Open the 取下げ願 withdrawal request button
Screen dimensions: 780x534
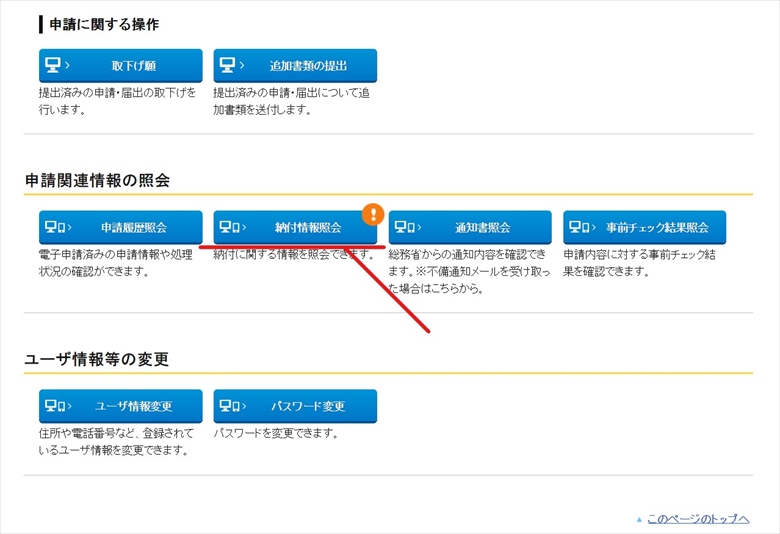click(x=120, y=65)
